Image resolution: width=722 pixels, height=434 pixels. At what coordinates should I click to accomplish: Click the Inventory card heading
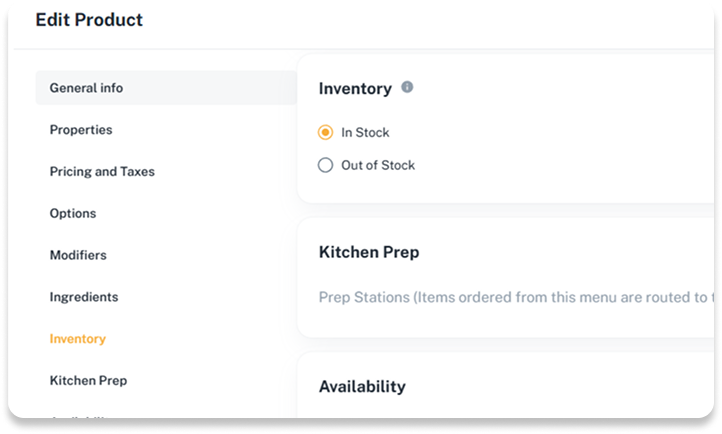pyautogui.click(x=355, y=89)
